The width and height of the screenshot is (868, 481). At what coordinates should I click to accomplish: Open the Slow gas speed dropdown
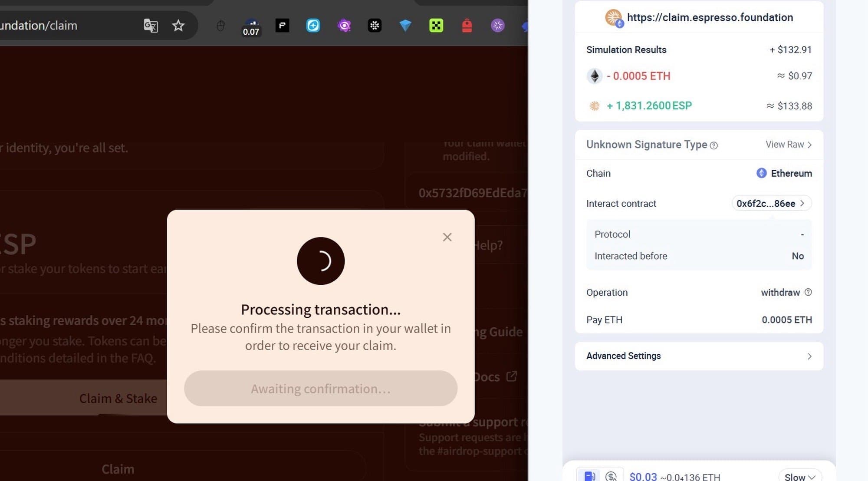pos(799,477)
